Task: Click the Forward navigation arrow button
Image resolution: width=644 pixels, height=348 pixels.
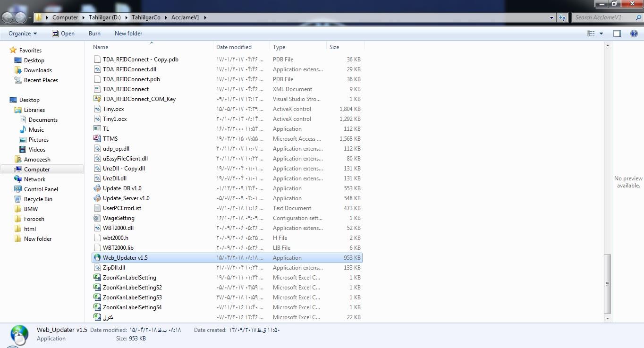Action: coord(20,17)
